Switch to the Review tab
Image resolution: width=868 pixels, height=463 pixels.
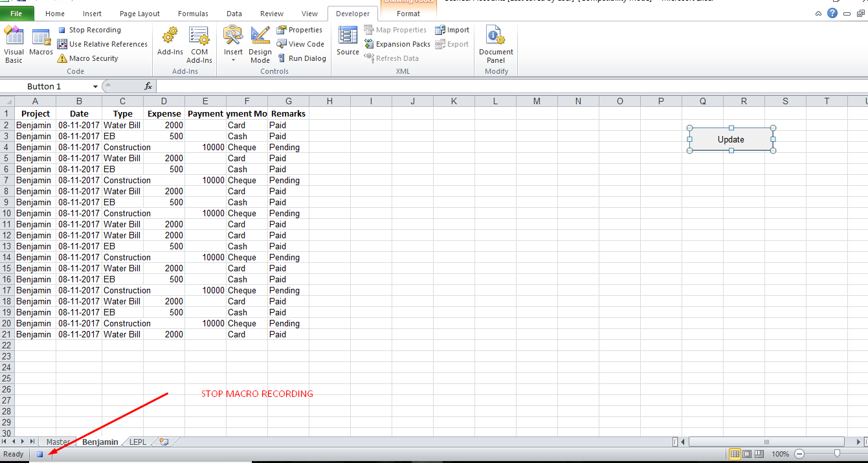(271, 14)
